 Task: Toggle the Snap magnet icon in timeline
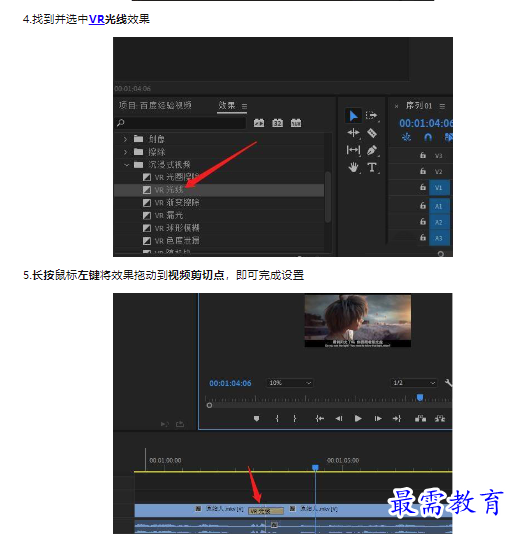428,137
